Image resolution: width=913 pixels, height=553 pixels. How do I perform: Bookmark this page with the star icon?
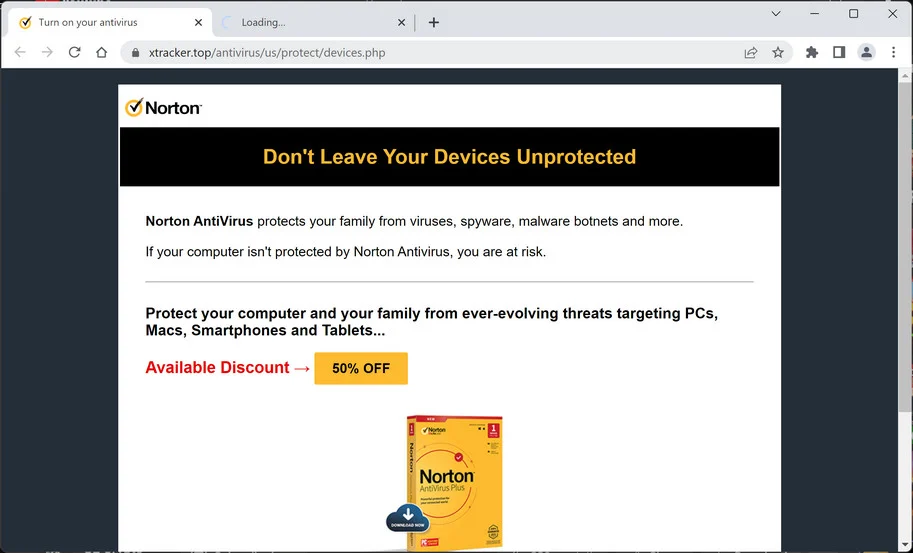pyautogui.click(x=778, y=52)
